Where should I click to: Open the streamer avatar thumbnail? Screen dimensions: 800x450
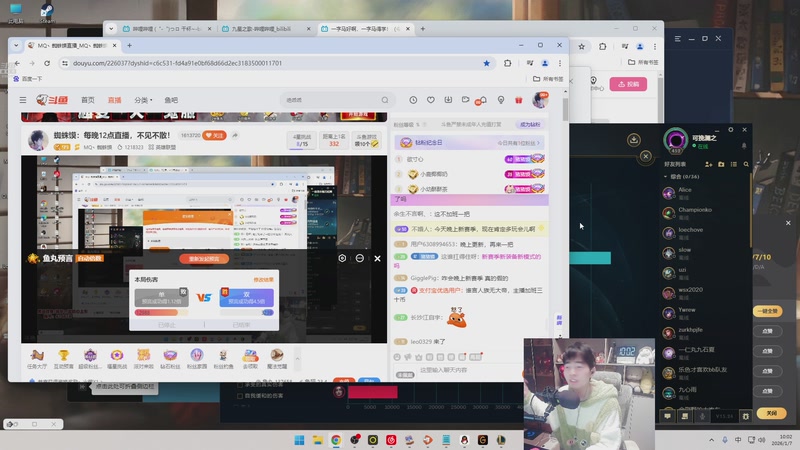click(x=38, y=140)
